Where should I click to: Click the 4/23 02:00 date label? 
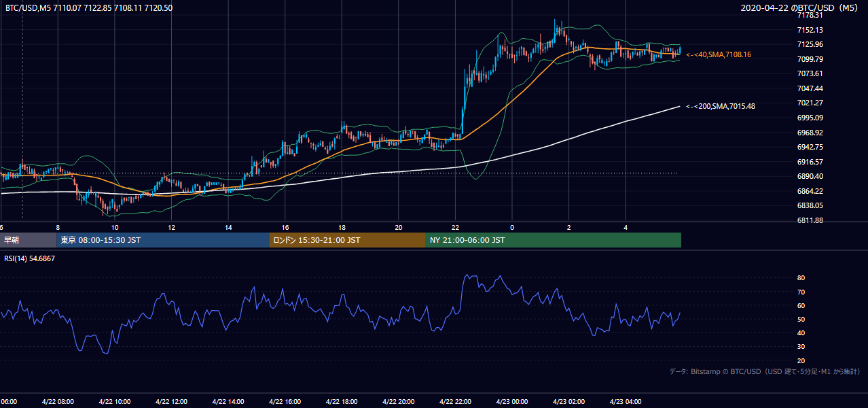(x=568, y=402)
